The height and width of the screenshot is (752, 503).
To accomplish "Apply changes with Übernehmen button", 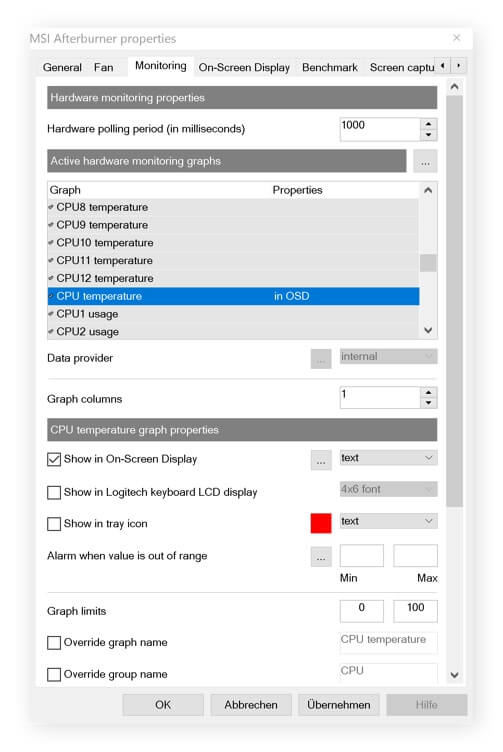I will [x=339, y=705].
